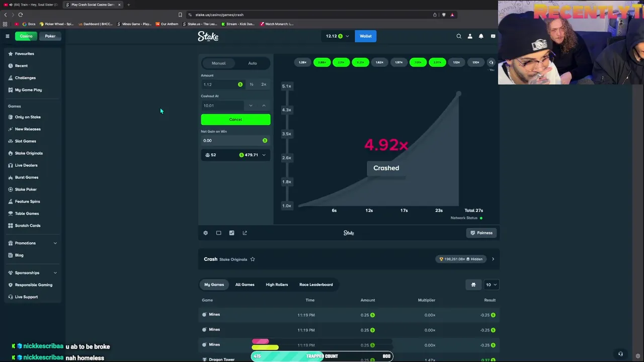Open Responsible Gaming link

(33, 285)
